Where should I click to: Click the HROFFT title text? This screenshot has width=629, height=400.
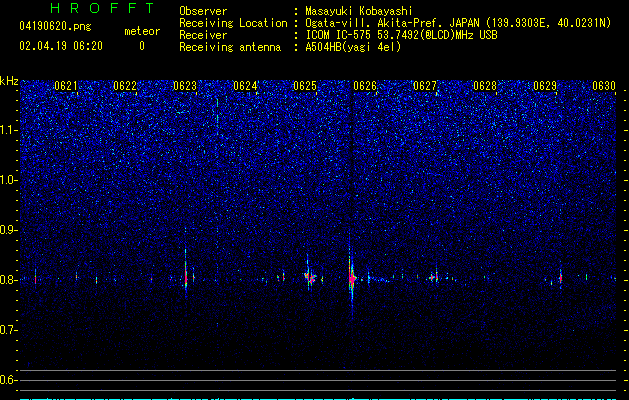click(103, 8)
